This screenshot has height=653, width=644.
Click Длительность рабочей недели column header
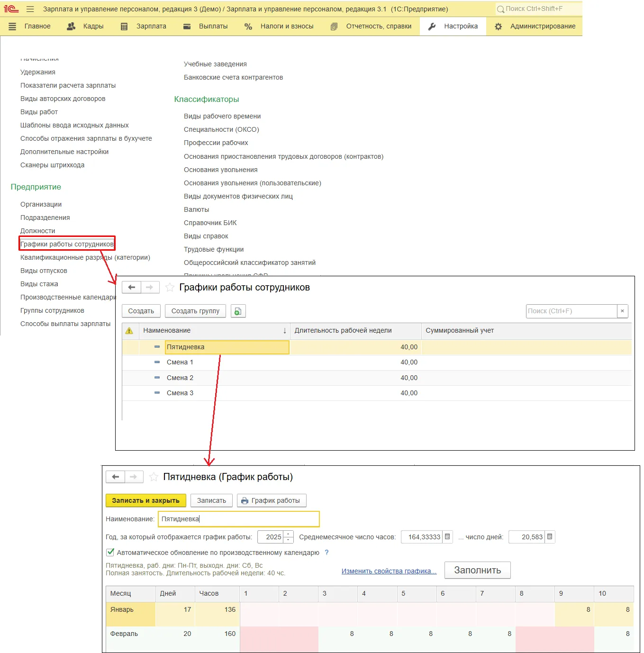pos(356,330)
